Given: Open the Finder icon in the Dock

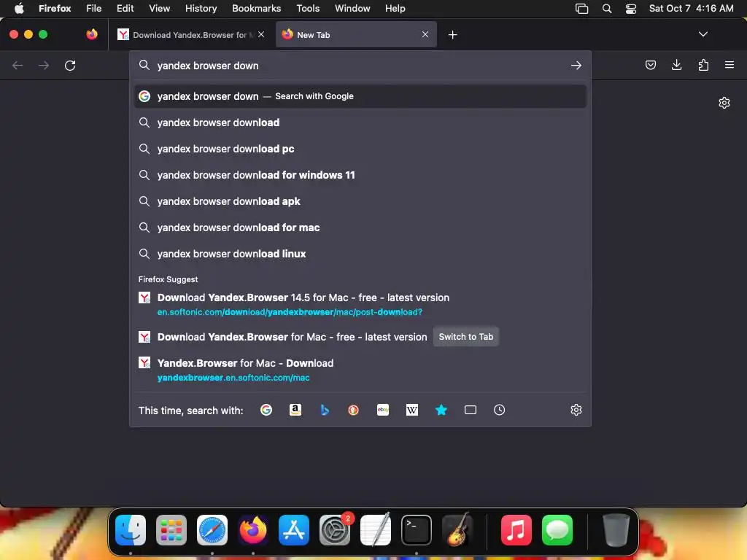Looking at the screenshot, I should point(131,529).
